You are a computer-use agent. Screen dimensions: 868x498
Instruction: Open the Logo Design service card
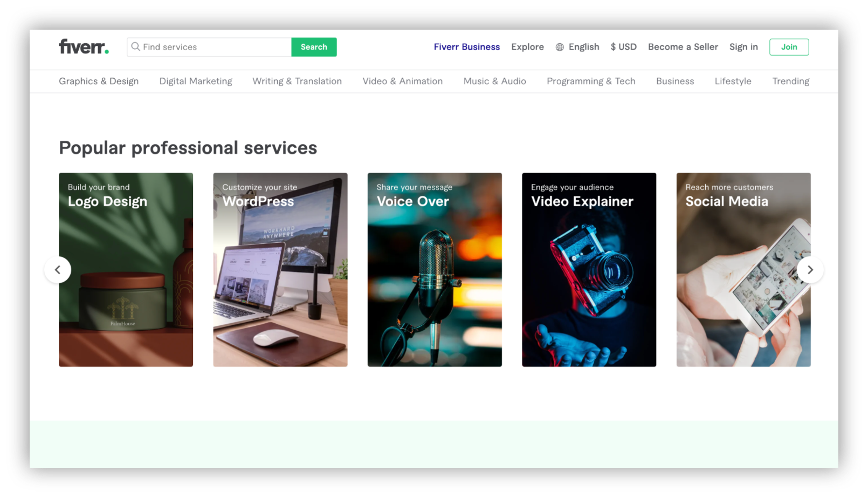[126, 270]
